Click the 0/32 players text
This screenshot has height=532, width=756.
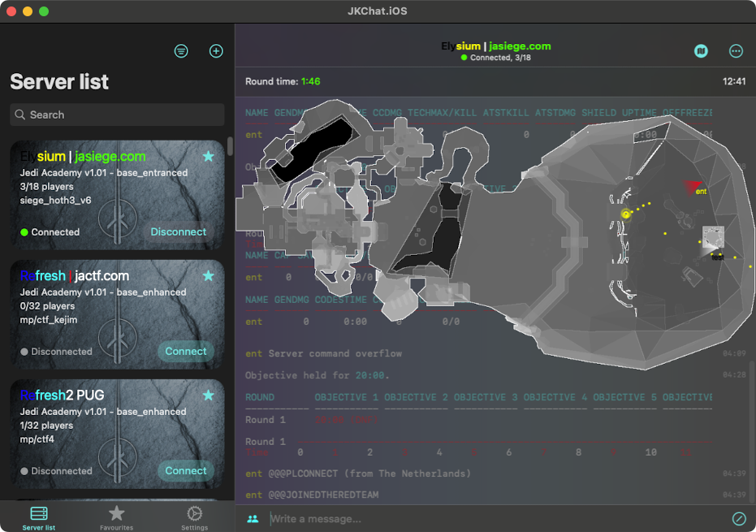pyautogui.click(x=47, y=305)
